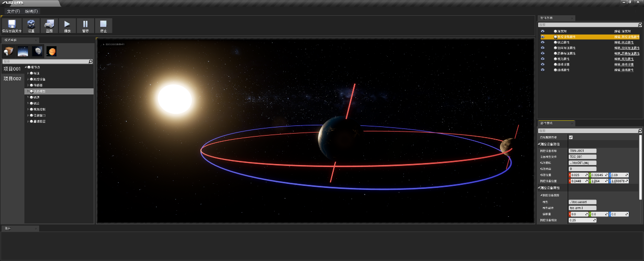Expand the last node in the scene tree
The height and width of the screenshot is (261, 644).
28,122
